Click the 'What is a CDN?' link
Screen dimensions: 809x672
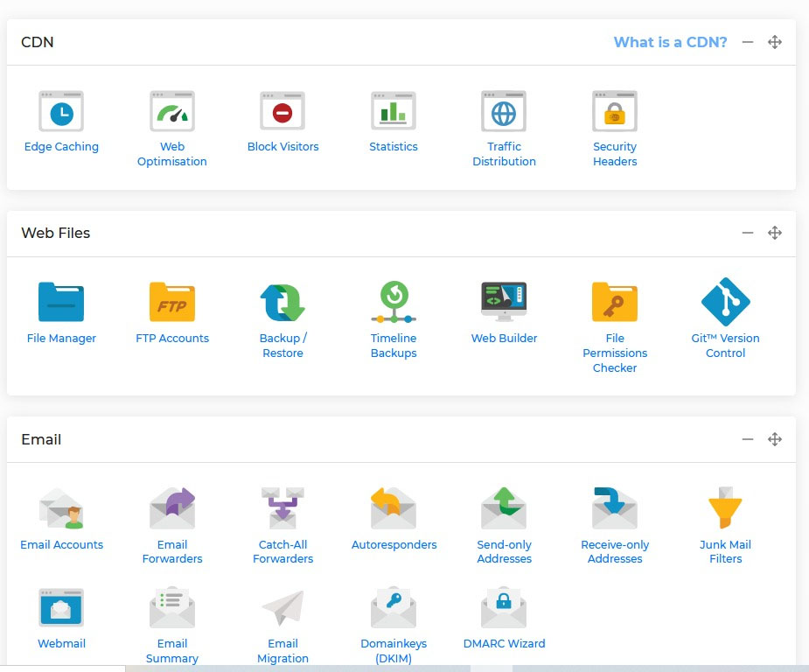click(670, 42)
